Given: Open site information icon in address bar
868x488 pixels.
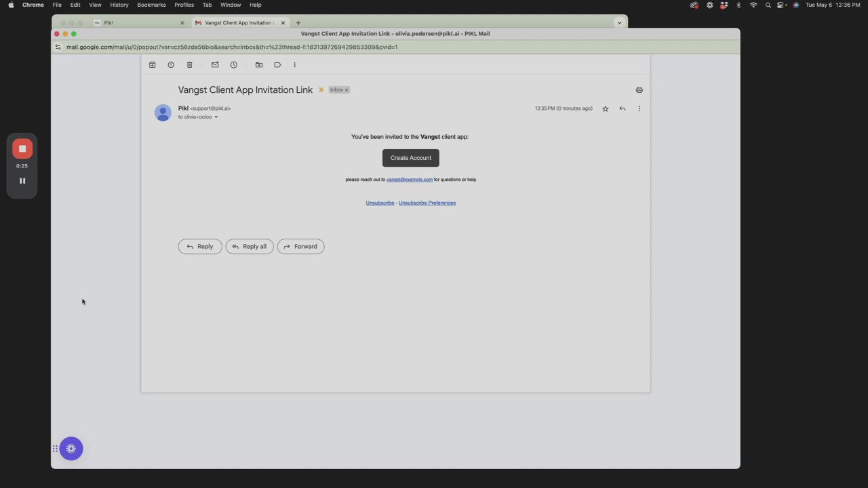Looking at the screenshot, I should click(x=58, y=47).
